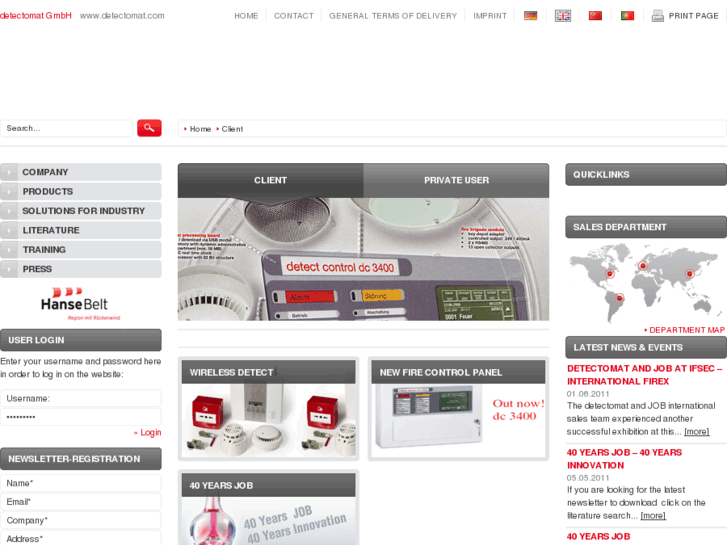Screen dimensions: 727x545
Task: Open the detectomat GmbH site title
Action: (x=36, y=15)
